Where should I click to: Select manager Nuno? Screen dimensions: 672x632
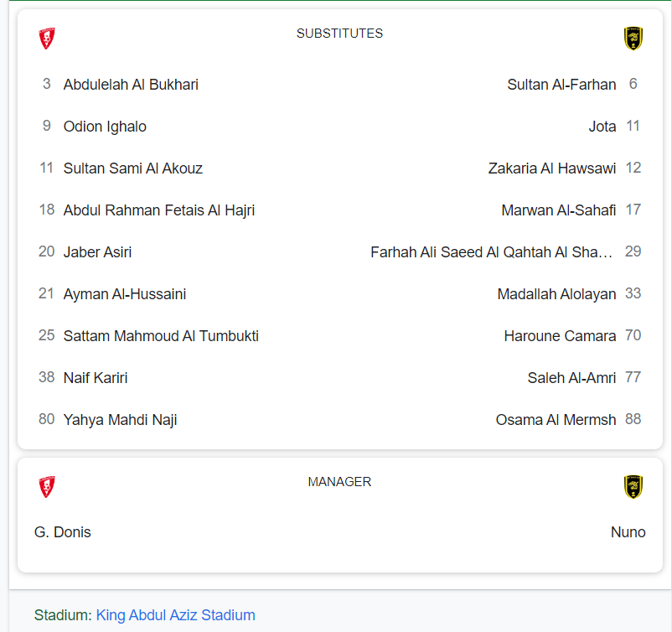pos(628,532)
